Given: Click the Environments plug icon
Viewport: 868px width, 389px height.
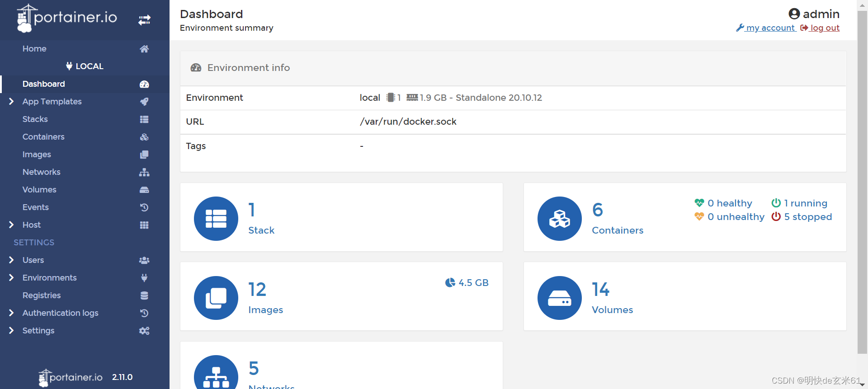Looking at the screenshot, I should (x=144, y=278).
